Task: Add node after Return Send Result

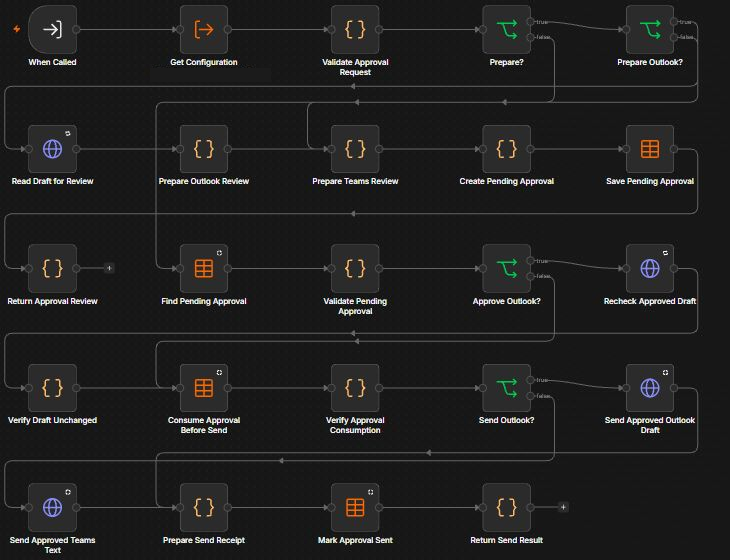Action: (x=563, y=507)
